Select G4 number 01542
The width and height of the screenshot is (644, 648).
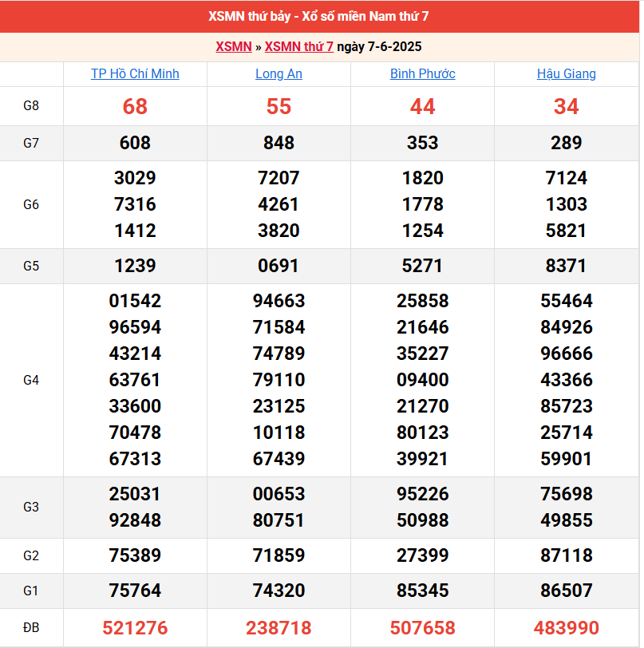click(135, 301)
